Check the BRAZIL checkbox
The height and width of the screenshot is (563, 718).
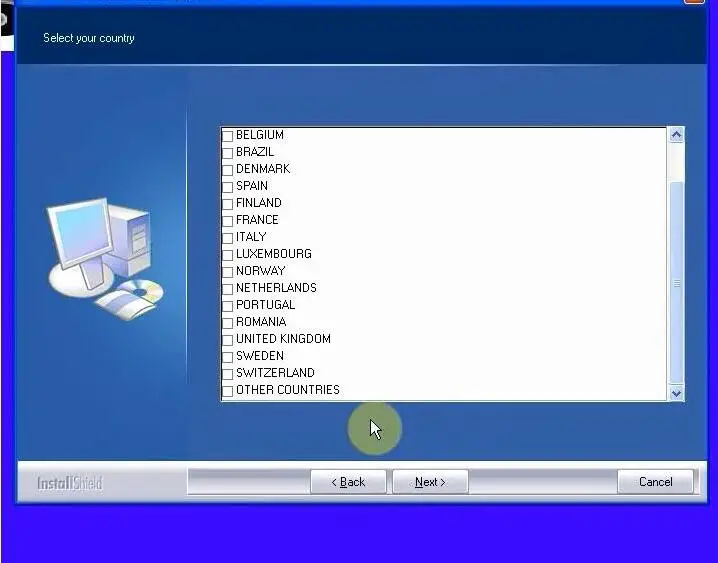(228, 153)
